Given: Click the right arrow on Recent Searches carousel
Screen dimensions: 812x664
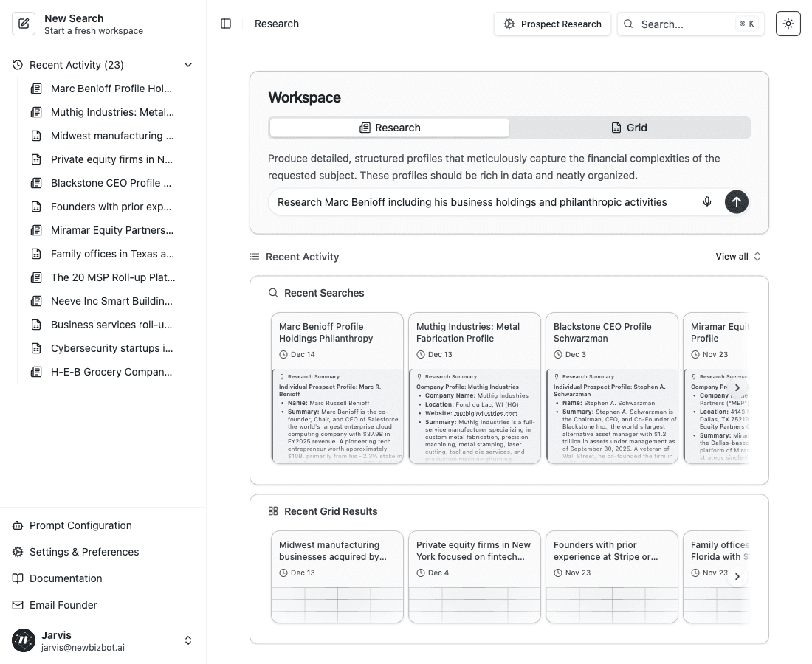Looking at the screenshot, I should 736,387.
